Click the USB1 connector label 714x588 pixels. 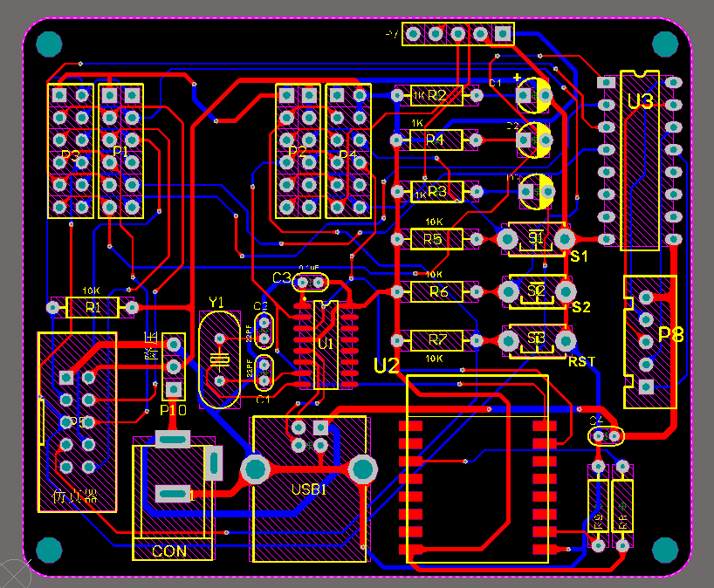309,489
